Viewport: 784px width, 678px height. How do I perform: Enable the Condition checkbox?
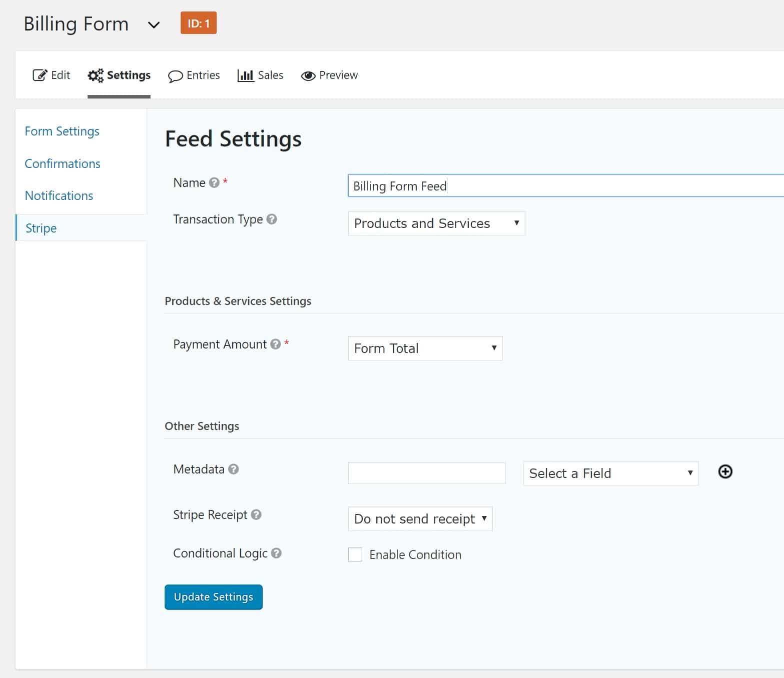(x=355, y=554)
